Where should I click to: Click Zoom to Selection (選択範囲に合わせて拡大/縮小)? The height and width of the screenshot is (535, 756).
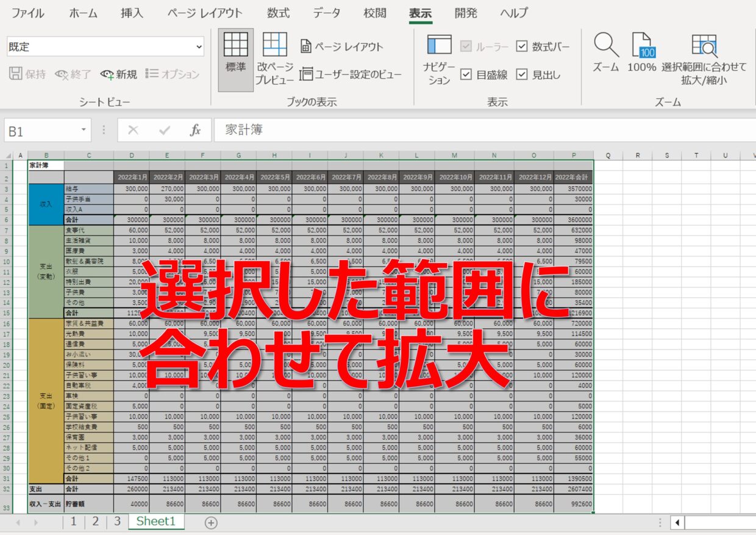pos(704,57)
